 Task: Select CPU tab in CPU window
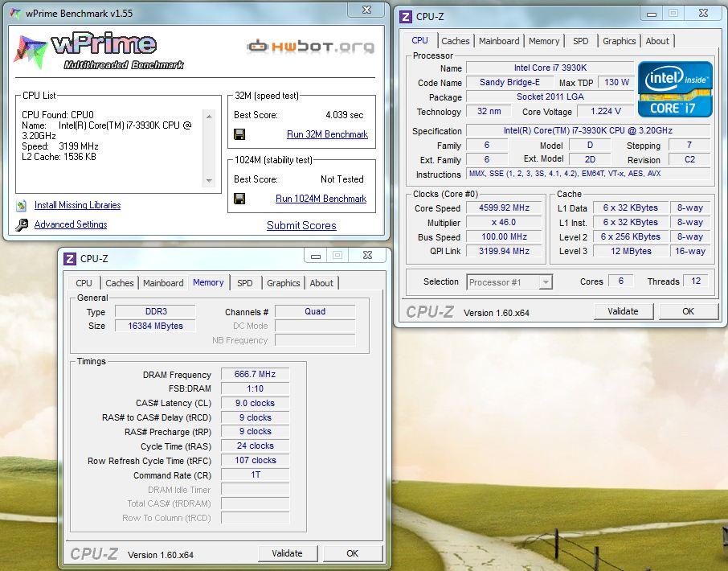point(419,40)
